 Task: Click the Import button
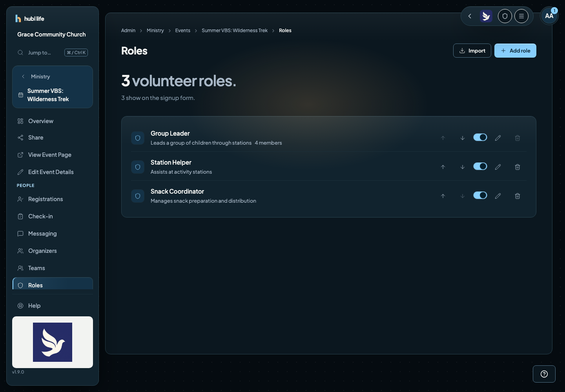472,51
